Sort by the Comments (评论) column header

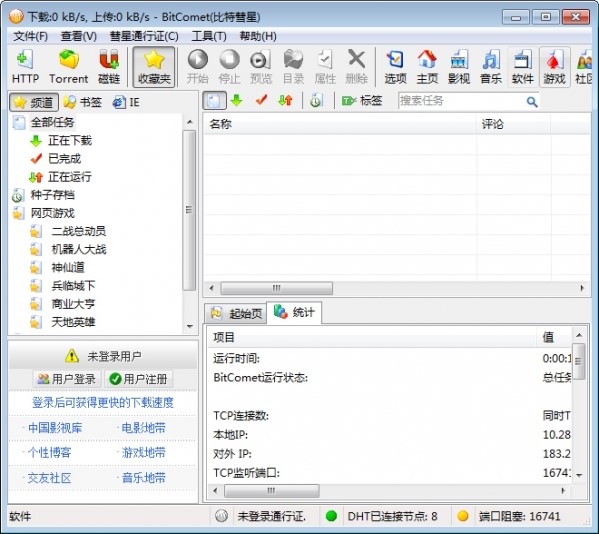coord(513,124)
